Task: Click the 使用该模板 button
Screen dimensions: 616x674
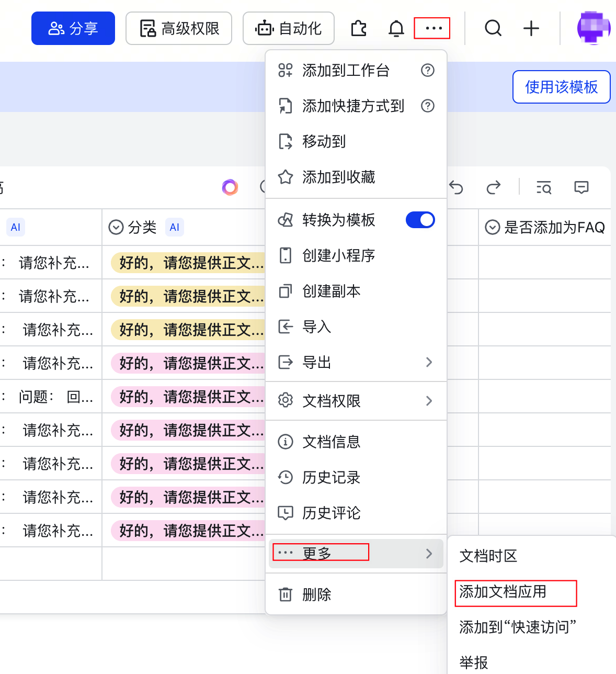Action: [x=562, y=87]
